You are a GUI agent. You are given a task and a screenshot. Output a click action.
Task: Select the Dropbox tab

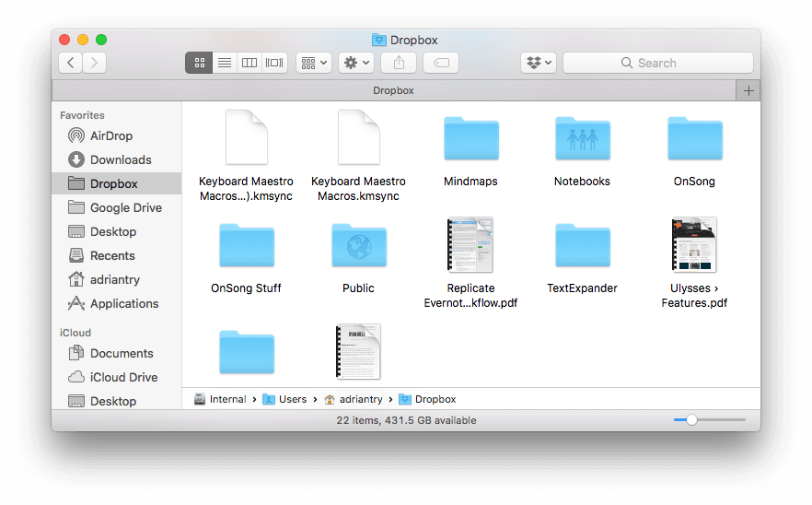click(394, 90)
